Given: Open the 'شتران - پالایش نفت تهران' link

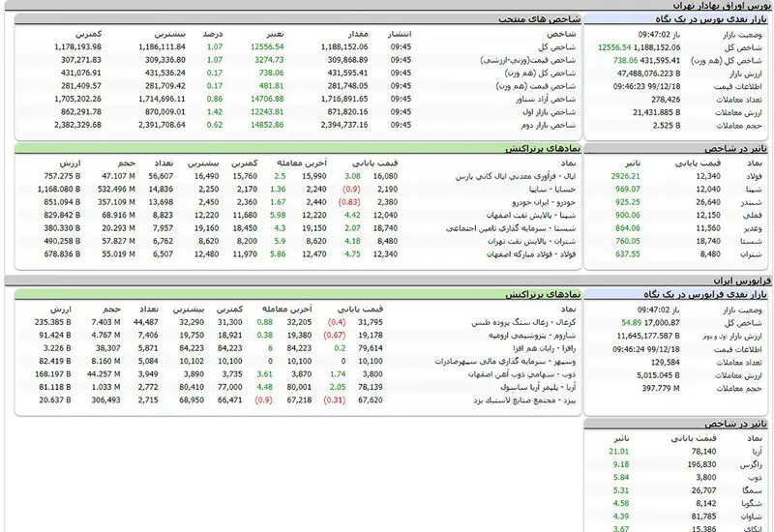Looking at the screenshot, I should tap(532, 241).
